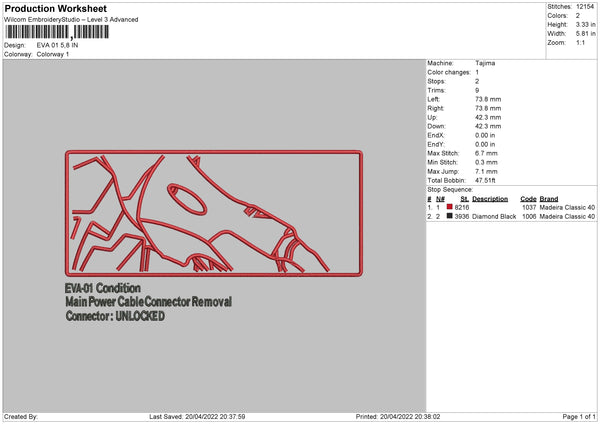Click the stitch count 12154
This screenshot has height=424, width=600.
click(585, 7)
